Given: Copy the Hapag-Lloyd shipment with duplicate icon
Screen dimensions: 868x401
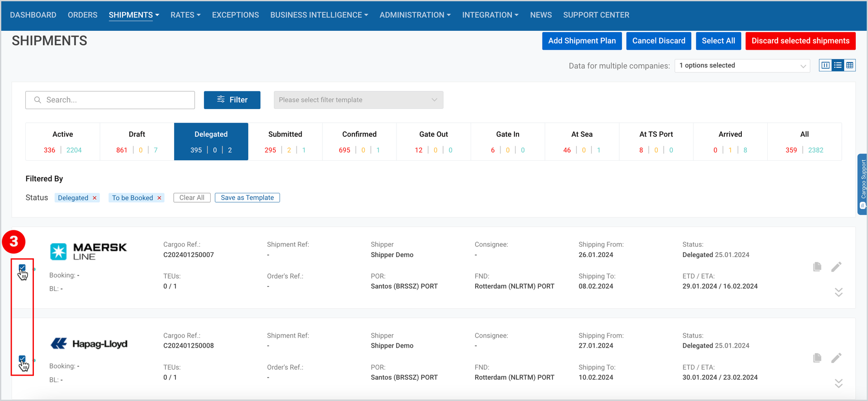Looking at the screenshot, I should click(x=817, y=358).
